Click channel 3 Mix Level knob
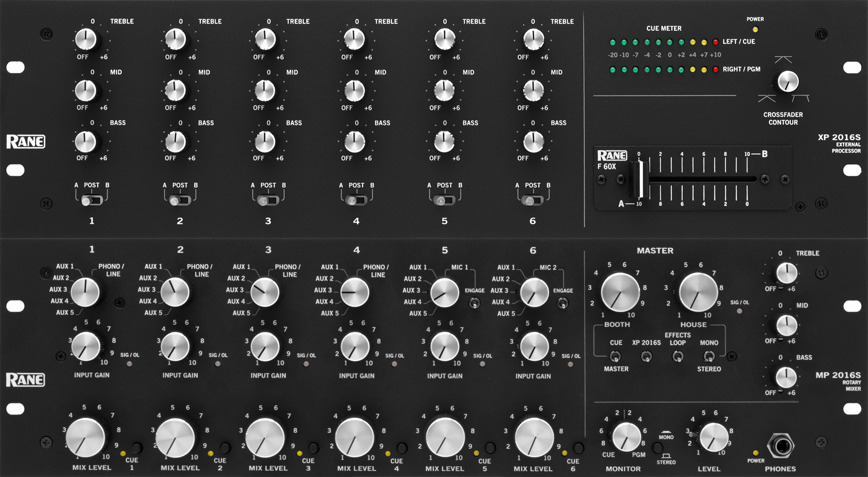The height and width of the screenshot is (477, 868). (x=265, y=438)
